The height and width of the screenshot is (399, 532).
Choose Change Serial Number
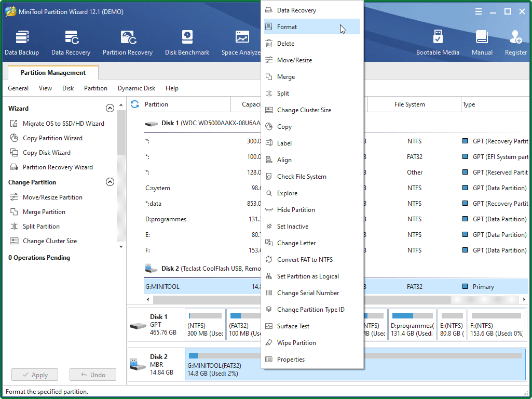[312, 293]
